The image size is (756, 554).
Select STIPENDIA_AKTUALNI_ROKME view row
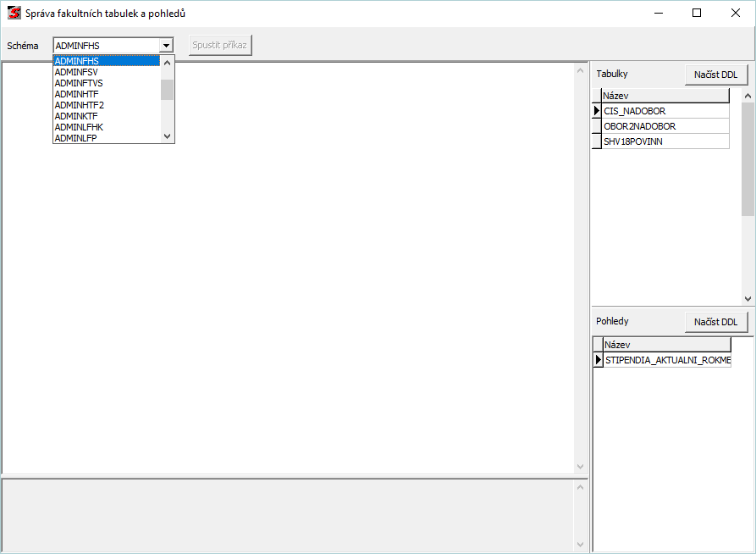pos(666,360)
